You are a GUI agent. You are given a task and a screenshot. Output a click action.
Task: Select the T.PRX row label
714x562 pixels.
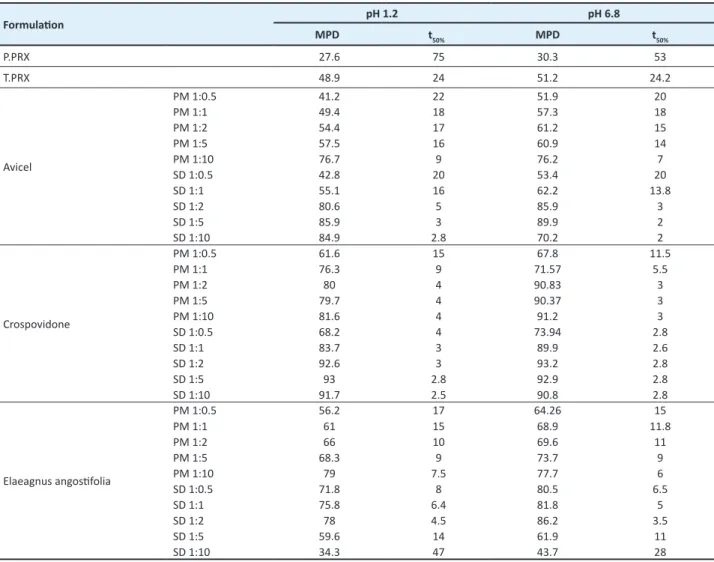tap(16, 78)
